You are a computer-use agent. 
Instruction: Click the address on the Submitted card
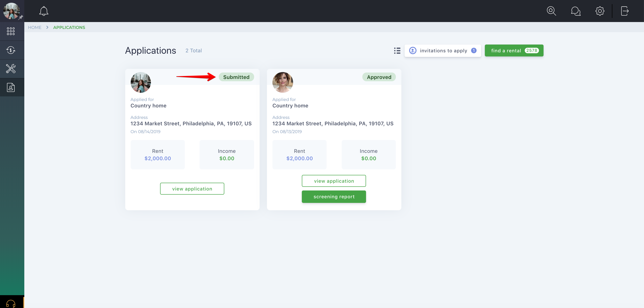click(x=191, y=124)
